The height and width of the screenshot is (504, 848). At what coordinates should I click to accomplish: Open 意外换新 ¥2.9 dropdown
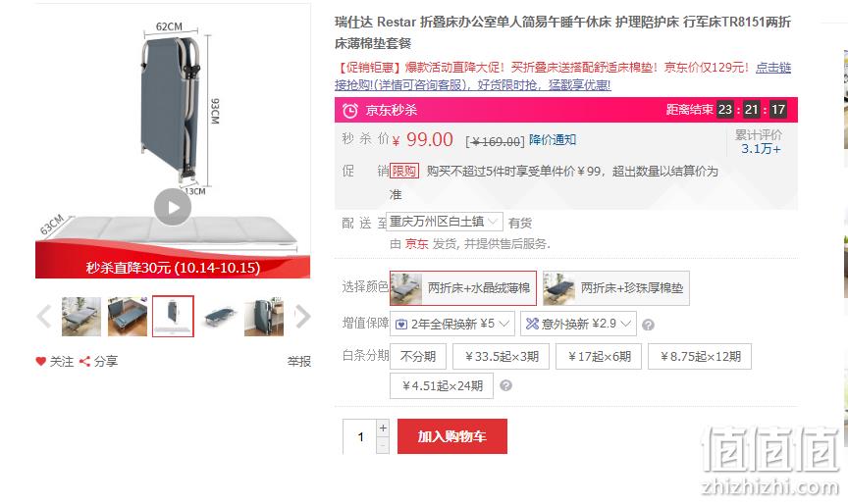click(x=578, y=324)
